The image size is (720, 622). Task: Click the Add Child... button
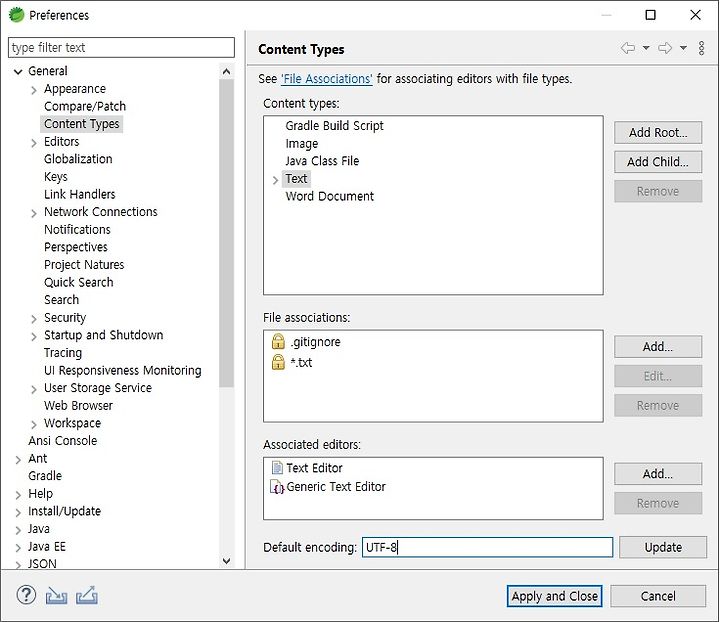tap(658, 162)
